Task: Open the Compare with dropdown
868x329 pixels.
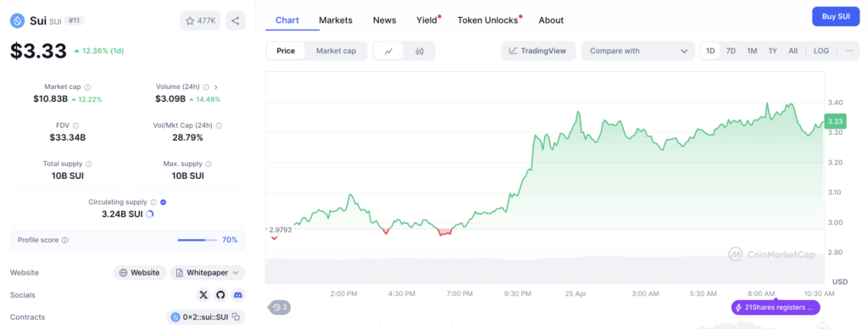Action: click(x=637, y=51)
